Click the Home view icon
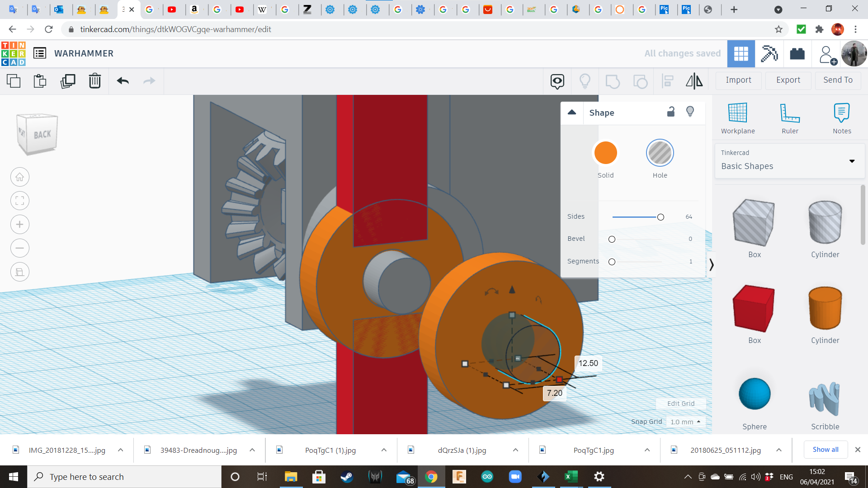Viewport: 868px width, 488px height. 20,177
